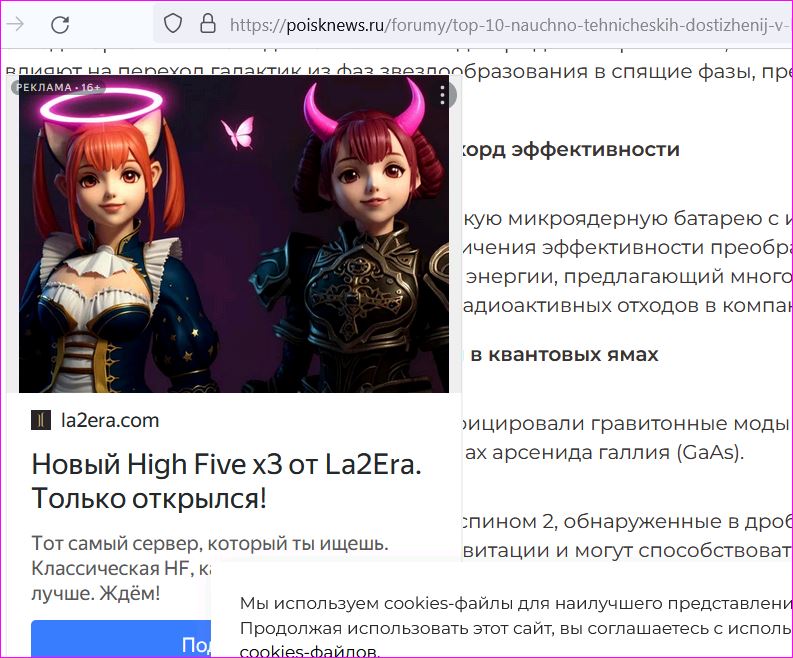The image size is (793, 658).
Task: Click text 'микроядерную батарею'
Action: [x=634, y=218]
